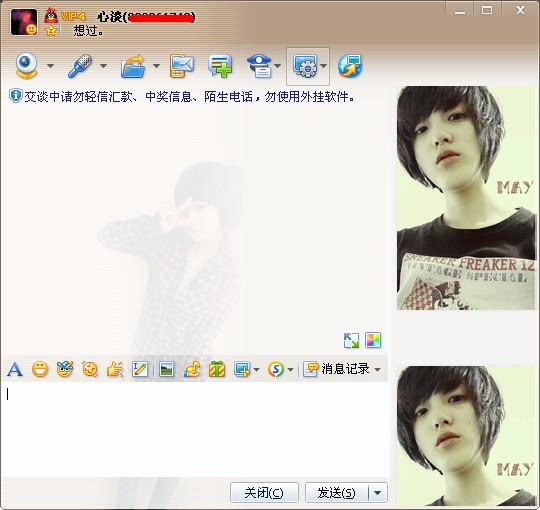Minimize the chat window
This screenshot has height=510, width=540.
point(459,11)
